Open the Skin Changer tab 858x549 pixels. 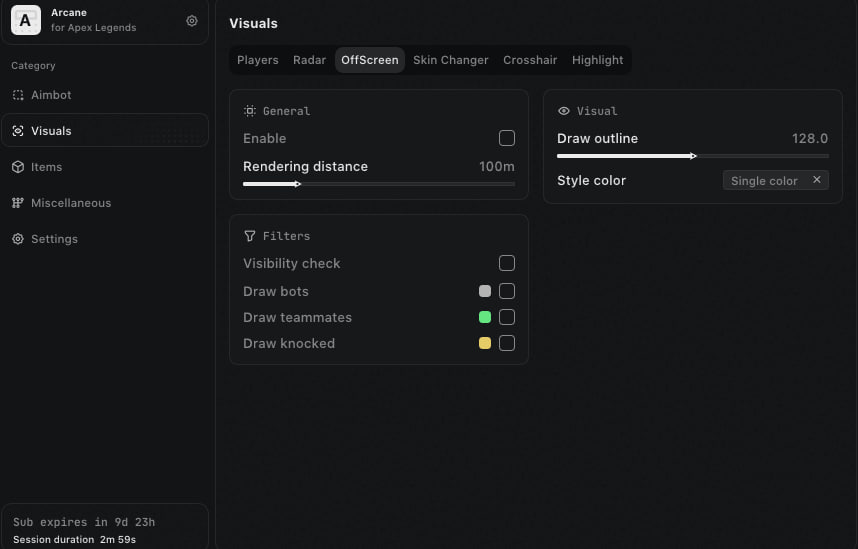[450, 60]
